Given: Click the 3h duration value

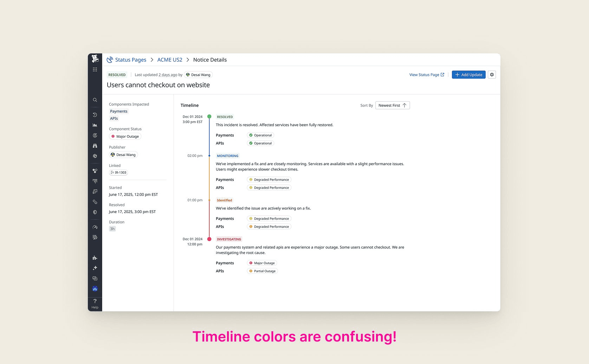Looking at the screenshot, I should point(112,229).
